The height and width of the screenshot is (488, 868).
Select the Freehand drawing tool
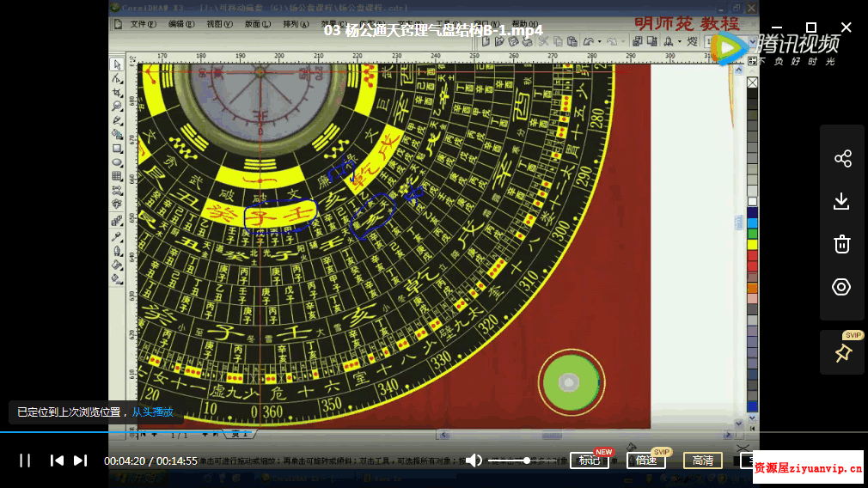pyautogui.click(x=117, y=120)
